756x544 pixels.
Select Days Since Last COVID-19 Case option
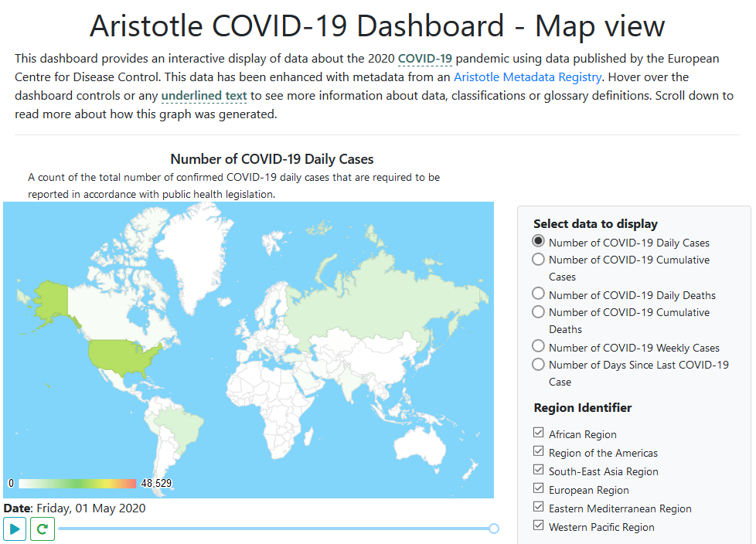[x=539, y=365]
